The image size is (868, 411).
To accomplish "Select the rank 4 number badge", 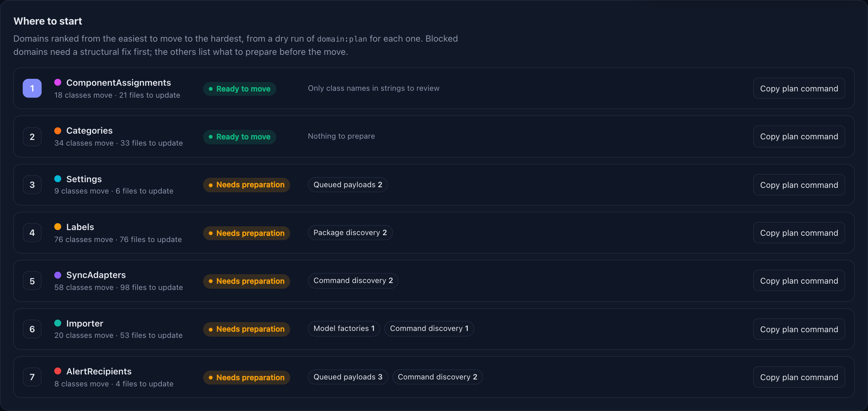I will 32,233.
